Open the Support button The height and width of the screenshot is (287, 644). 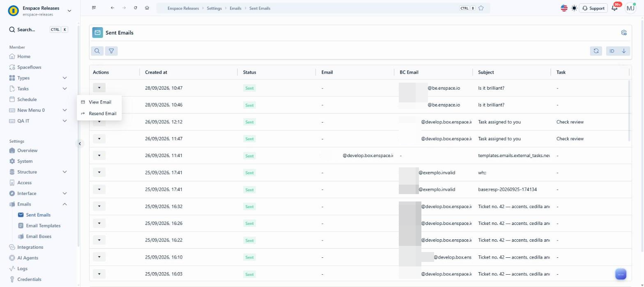[x=593, y=8]
